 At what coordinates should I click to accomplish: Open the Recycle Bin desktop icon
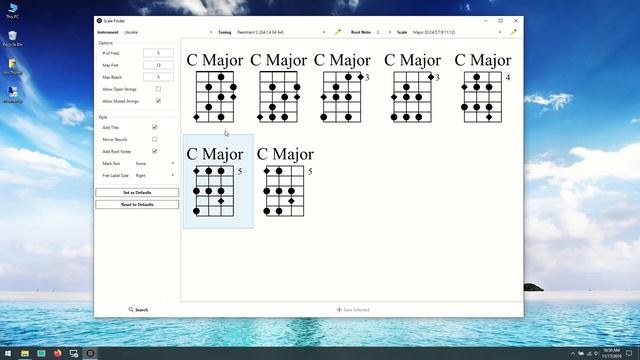click(x=12, y=39)
